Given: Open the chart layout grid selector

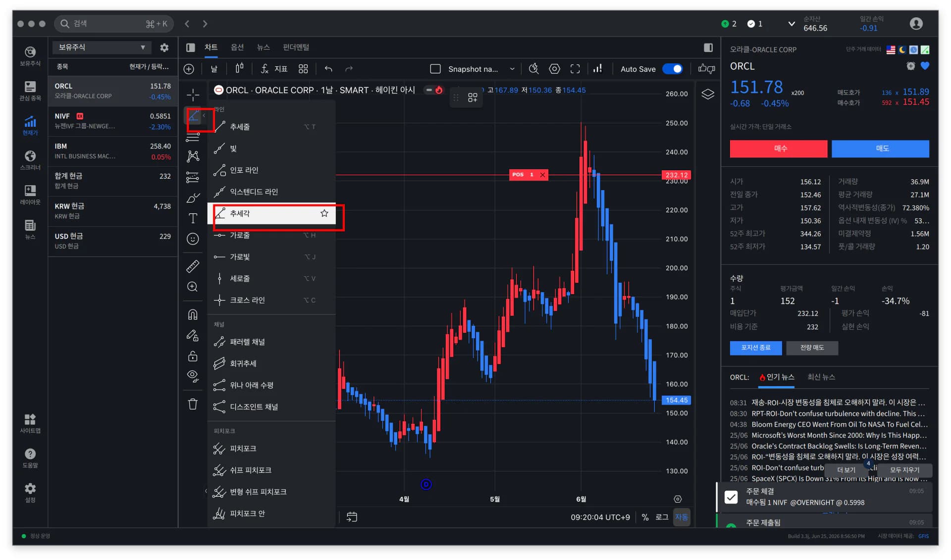Looking at the screenshot, I should click(303, 69).
